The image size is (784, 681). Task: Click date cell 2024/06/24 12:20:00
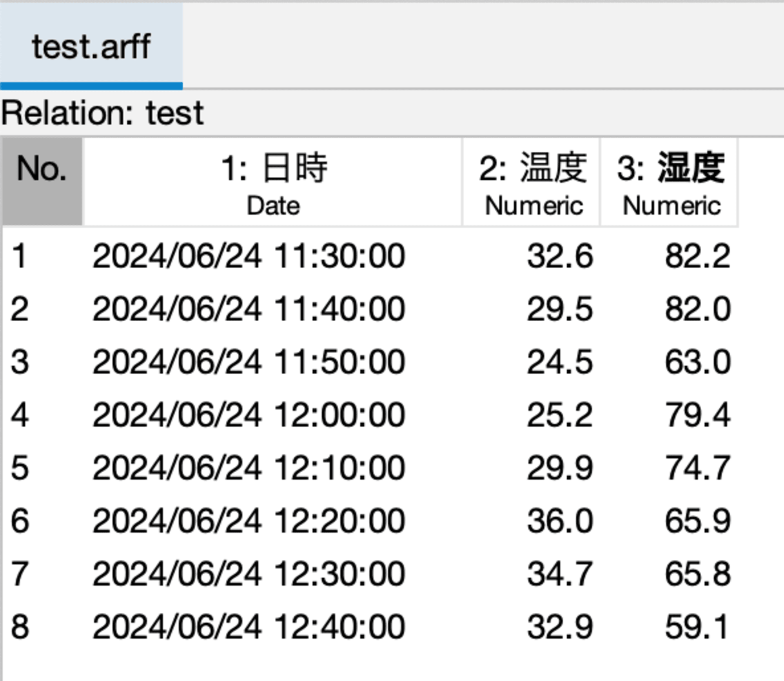pyautogui.click(x=273, y=521)
